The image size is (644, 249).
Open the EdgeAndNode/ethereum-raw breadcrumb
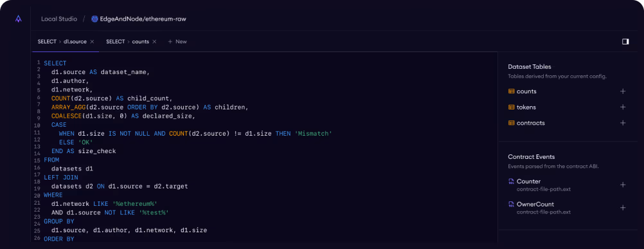pos(143,19)
